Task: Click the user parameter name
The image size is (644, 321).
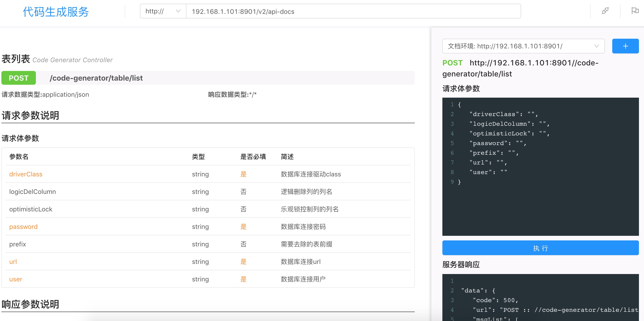Action: 15,279
